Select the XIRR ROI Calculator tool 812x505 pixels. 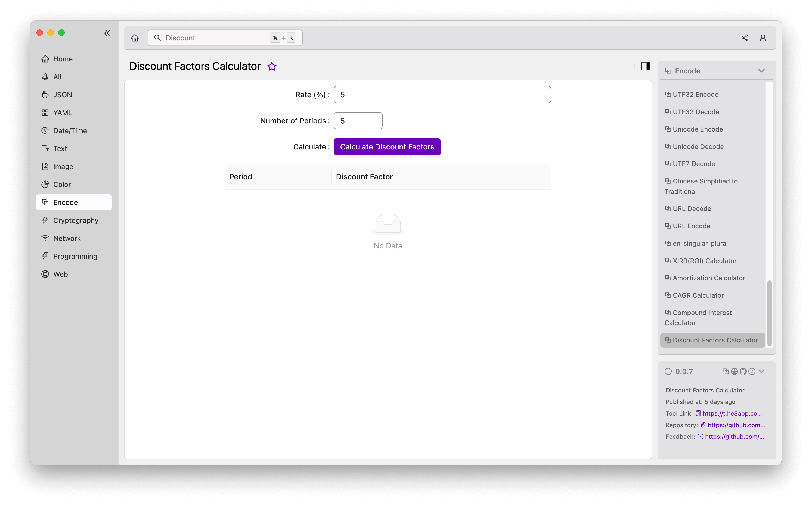[704, 260]
